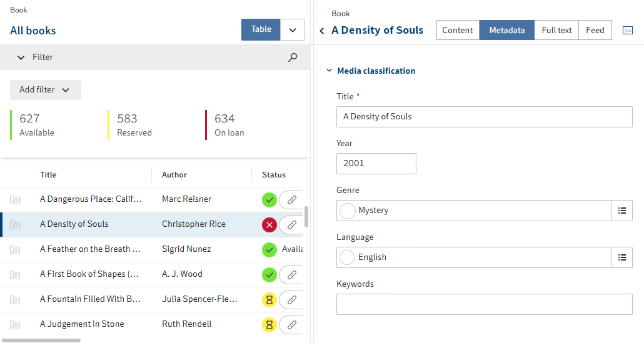Image resolution: width=644 pixels, height=343 pixels.
Task: Collapse the Media classification section
Action: [330, 71]
